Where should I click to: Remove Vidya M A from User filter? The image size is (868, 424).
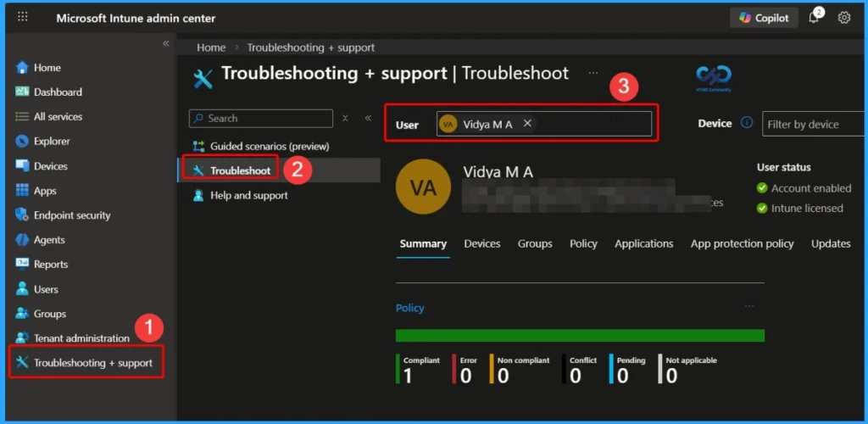[527, 124]
